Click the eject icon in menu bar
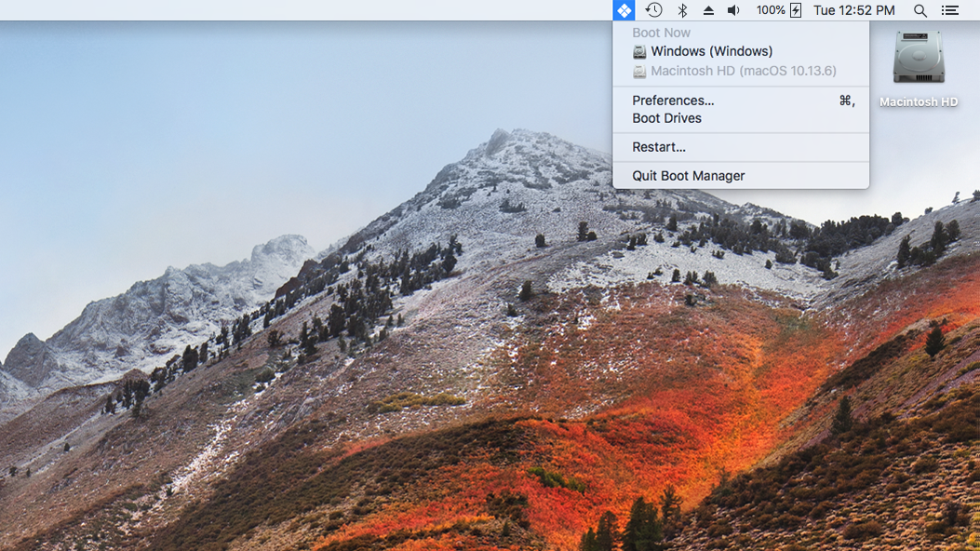 point(708,10)
